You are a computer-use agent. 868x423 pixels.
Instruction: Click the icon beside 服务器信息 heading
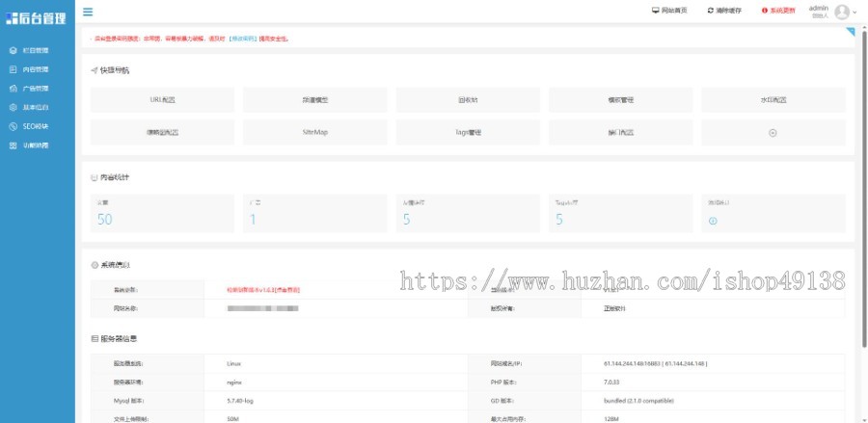[x=95, y=338]
